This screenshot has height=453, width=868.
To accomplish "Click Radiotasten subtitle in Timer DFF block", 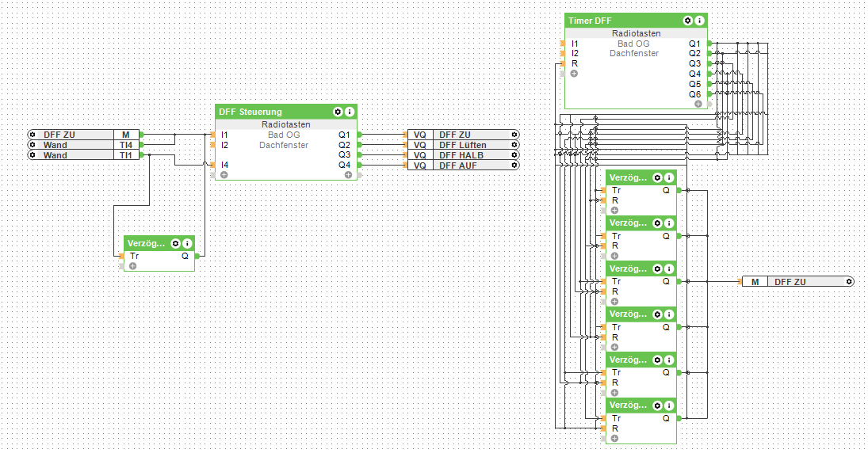I will tap(636, 33).
